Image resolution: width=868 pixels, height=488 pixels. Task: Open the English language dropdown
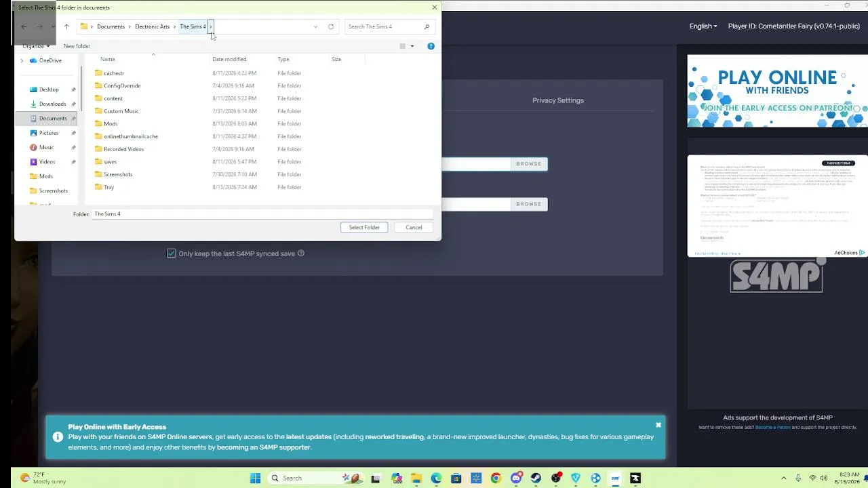(703, 26)
